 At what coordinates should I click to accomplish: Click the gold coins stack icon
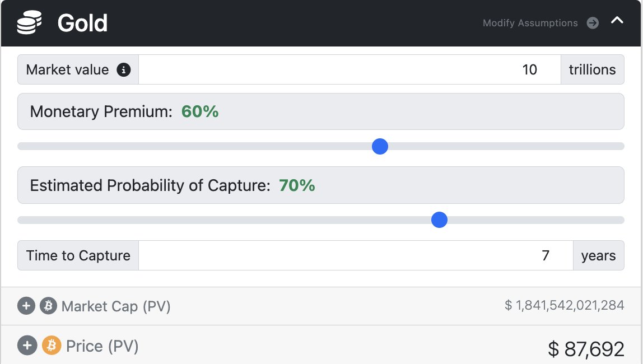(30, 24)
